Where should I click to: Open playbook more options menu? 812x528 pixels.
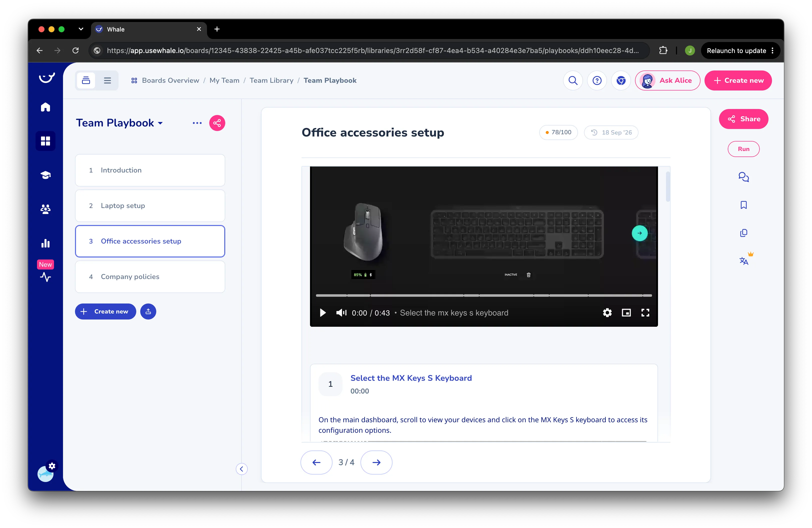coord(197,123)
